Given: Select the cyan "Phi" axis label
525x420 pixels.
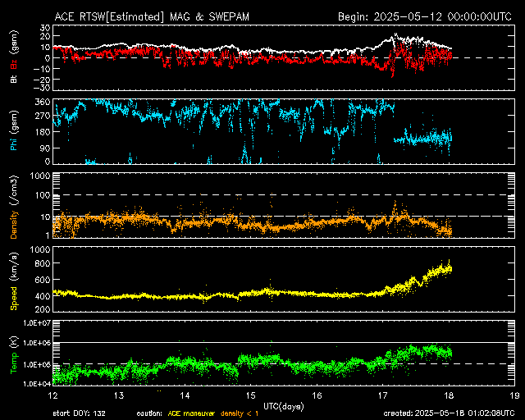Looking at the screenshot, I should coord(14,143).
